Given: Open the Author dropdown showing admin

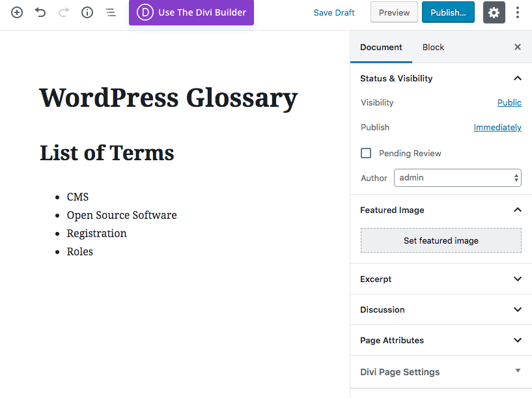Looking at the screenshot, I should click(x=457, y=178).
